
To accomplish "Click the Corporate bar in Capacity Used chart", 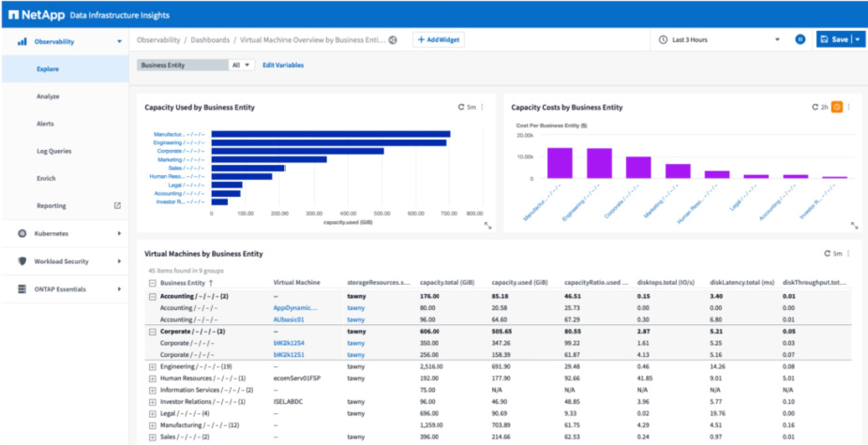I will coord(298,151).
